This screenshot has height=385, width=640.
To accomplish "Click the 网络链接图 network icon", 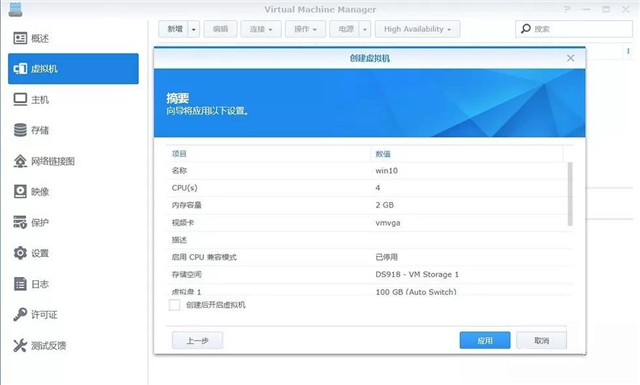I will [20, 161].
